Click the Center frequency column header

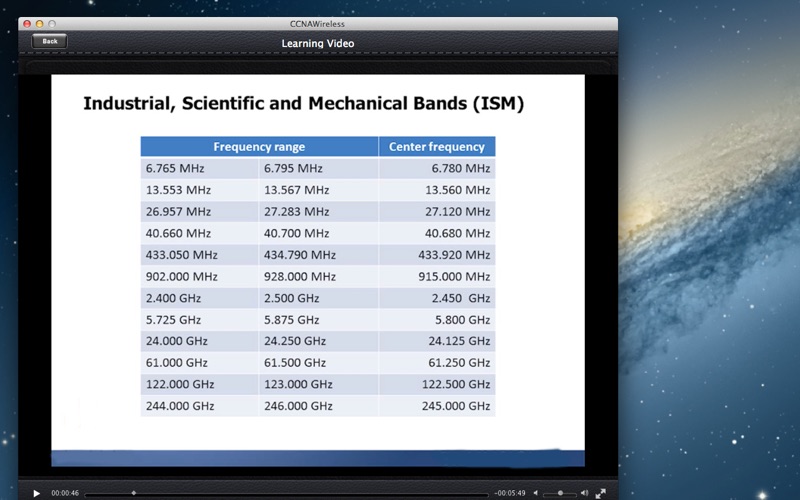tap(437, 146)
